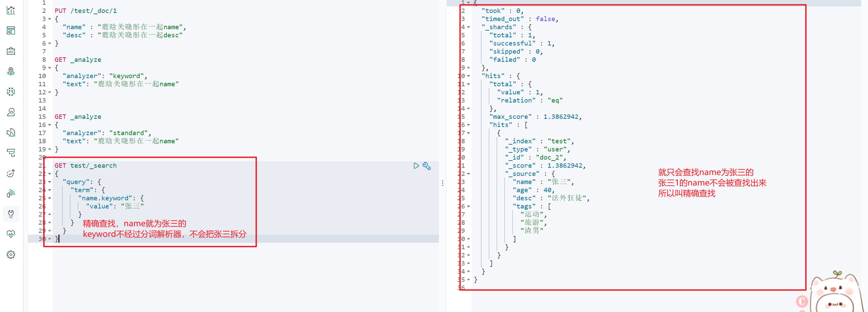Collapse "total" object at response line 11
This screenshot has width=868, height=312.
pyautogui.click(x=468, y=84)
